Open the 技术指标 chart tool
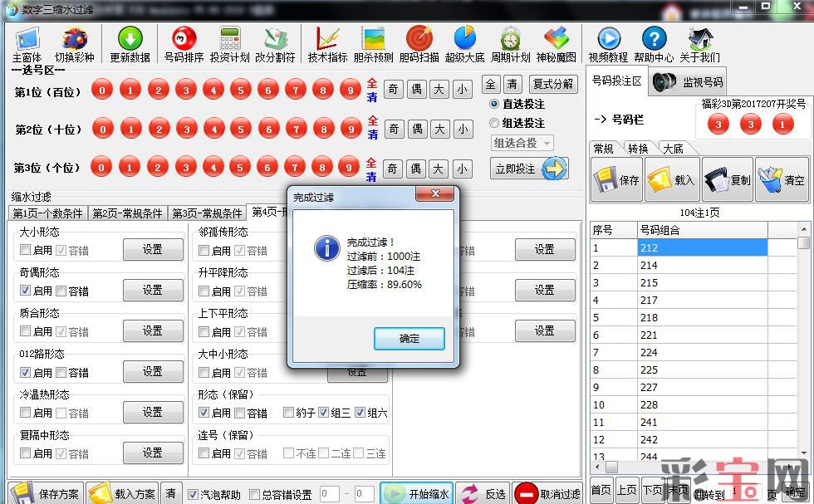 (327, 45)
